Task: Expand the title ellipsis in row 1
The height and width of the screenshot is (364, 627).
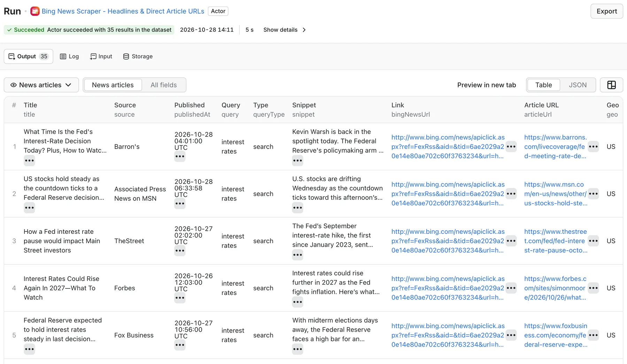Action: (29, 161)
